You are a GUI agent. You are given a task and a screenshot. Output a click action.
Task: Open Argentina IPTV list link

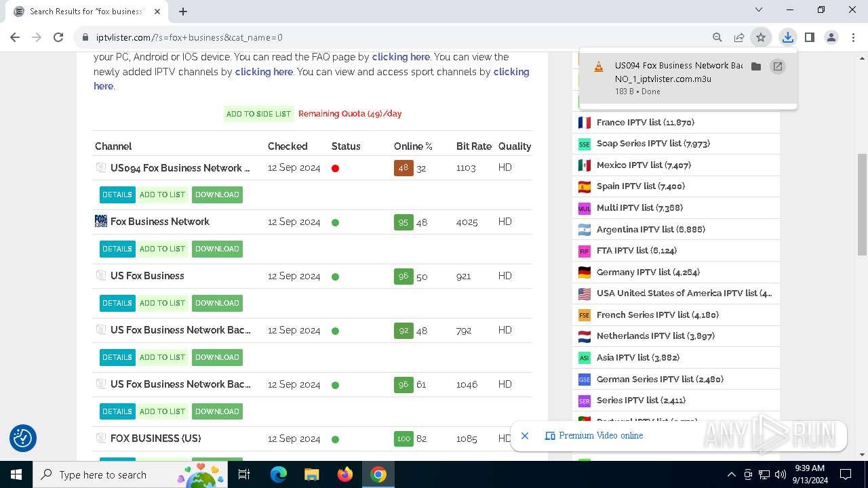coord(650,230)
